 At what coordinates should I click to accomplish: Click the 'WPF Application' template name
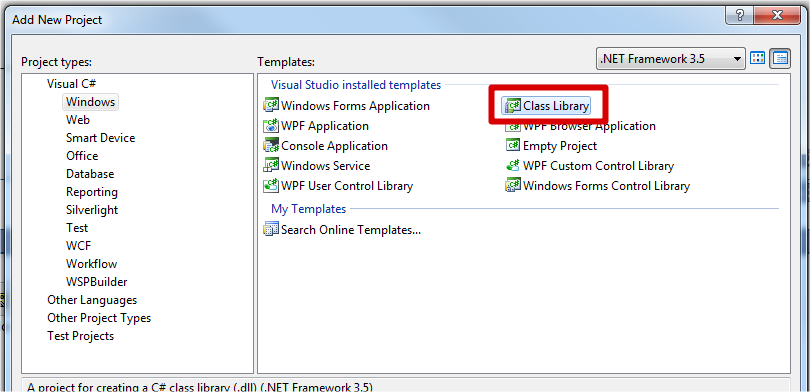point(325,126)
